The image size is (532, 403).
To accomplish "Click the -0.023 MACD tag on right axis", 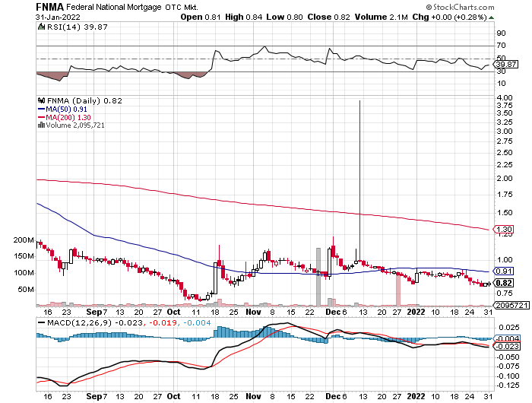I will tap(507, 346).
